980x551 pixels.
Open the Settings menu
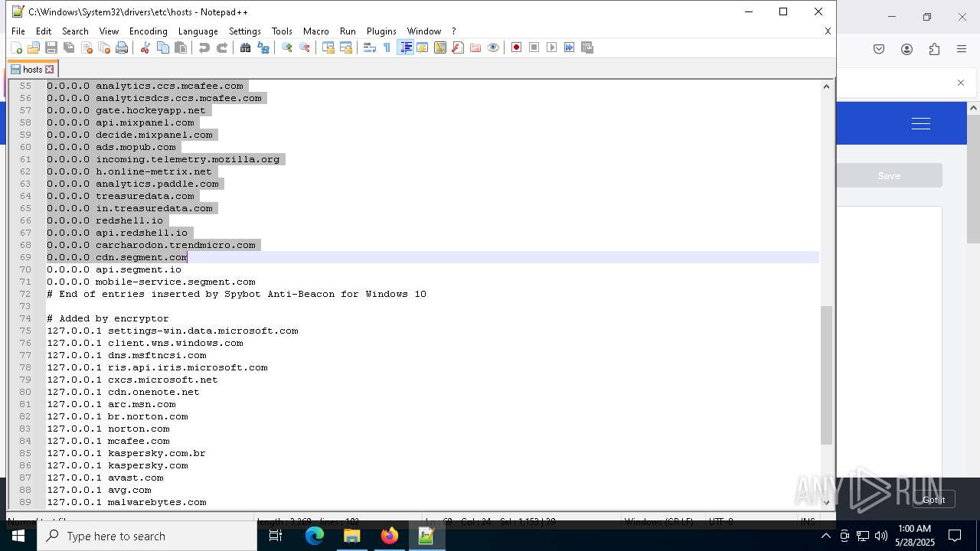tap(245, 31)
